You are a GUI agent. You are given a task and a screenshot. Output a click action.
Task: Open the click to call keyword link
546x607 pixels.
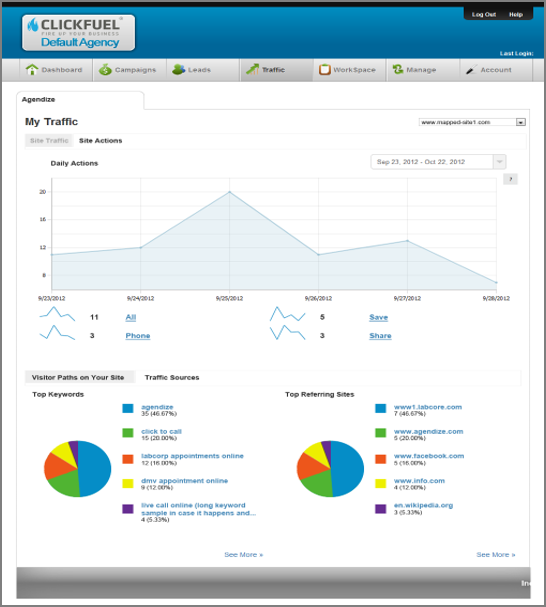point(161,431)
